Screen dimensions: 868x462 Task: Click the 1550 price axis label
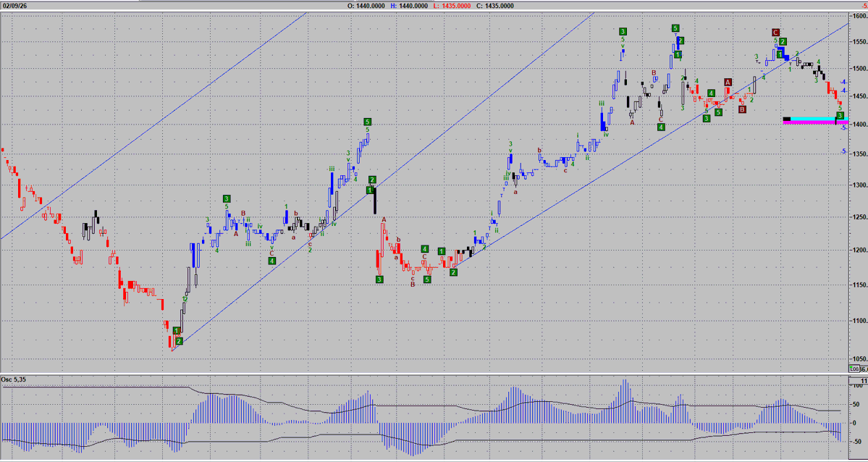click(860, 42)
